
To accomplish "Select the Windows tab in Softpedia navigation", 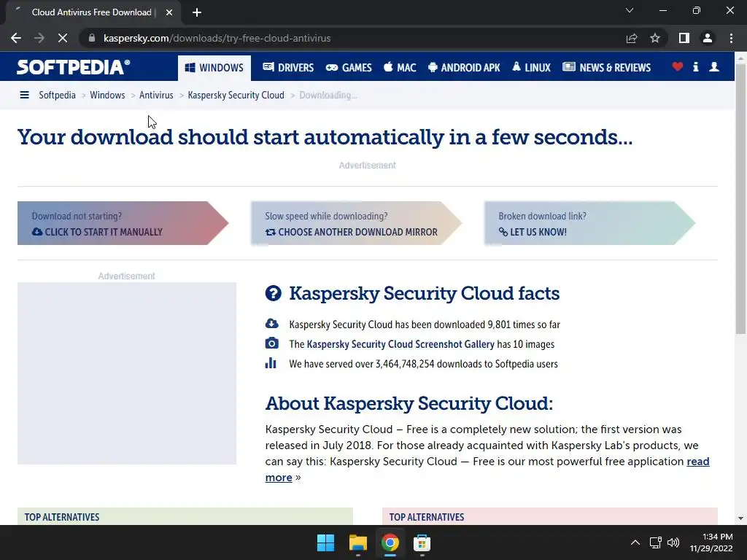I will pos(214,68).
